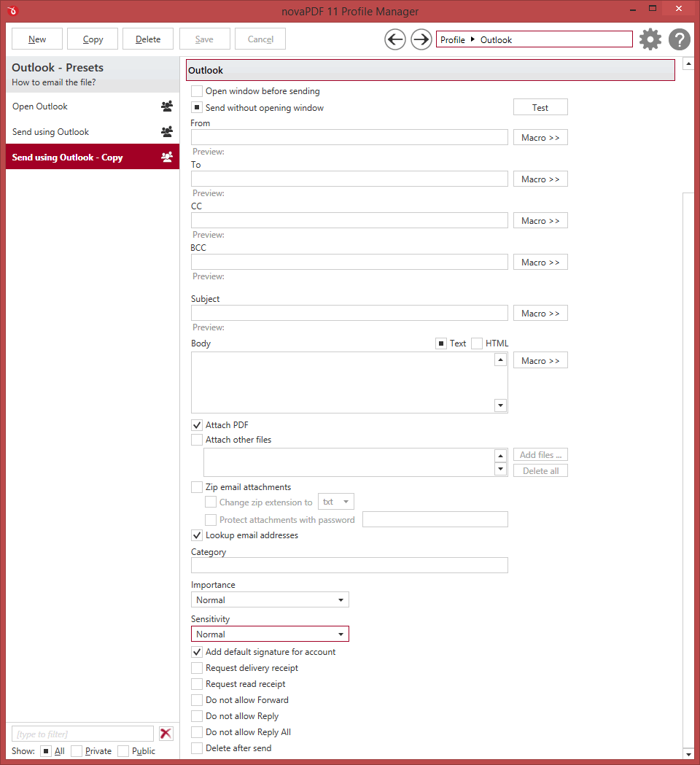Viewport: 700px width, 765px height.
Task: Click the Save button
Action: (x=204, y=39)
